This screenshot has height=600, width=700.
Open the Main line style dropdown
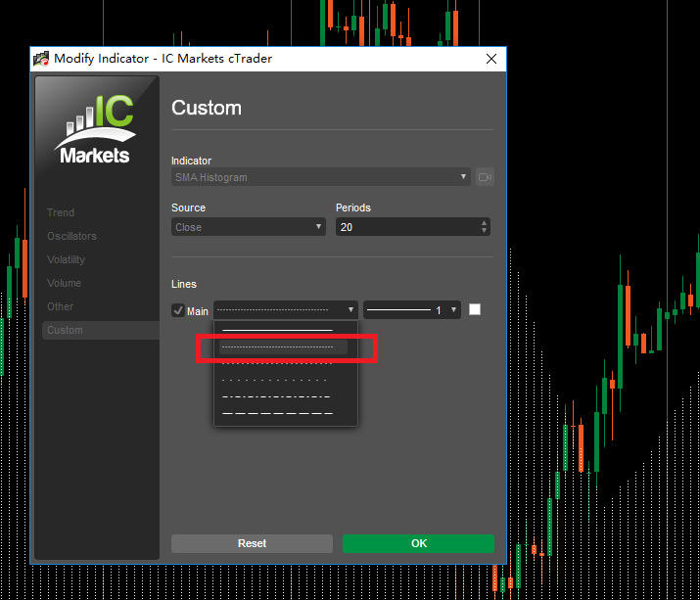pos(285,310)
